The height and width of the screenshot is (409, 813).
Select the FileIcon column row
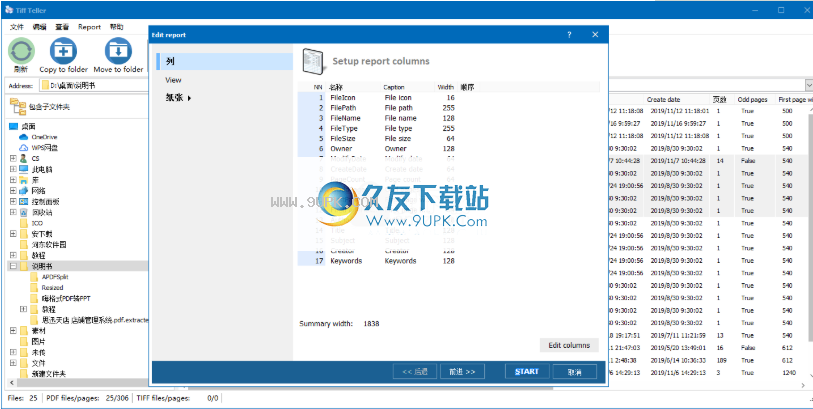[377, 97]
